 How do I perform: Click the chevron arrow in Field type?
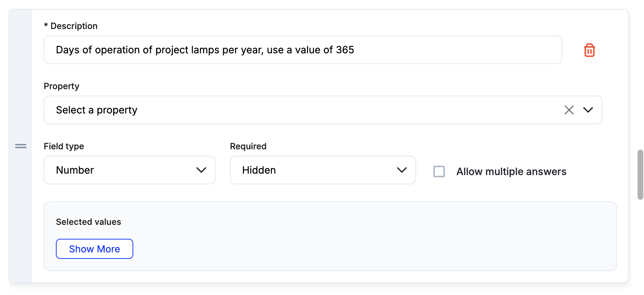201,170
